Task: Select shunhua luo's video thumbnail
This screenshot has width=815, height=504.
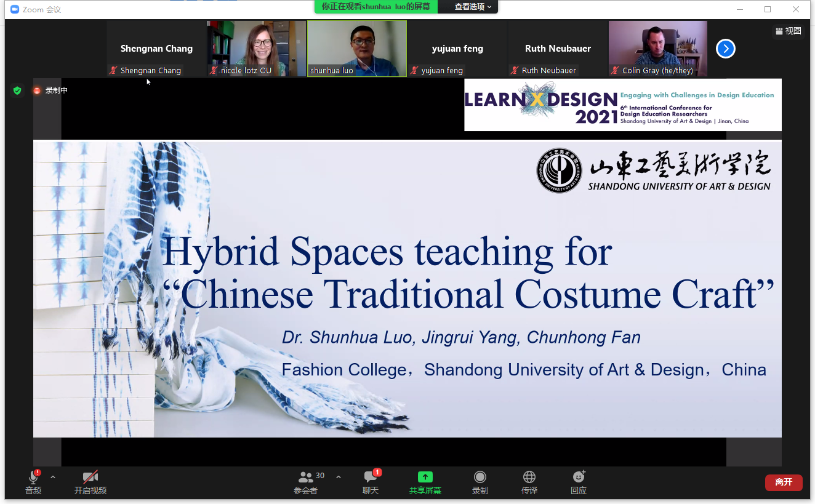Action: pyautogui.click(x=357, y=48)
